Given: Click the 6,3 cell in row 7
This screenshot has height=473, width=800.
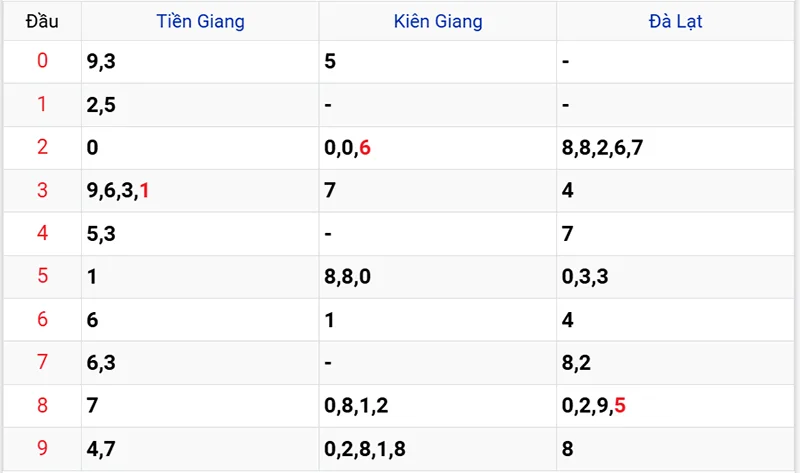Looking at the screenshot, I should (200, 363).
